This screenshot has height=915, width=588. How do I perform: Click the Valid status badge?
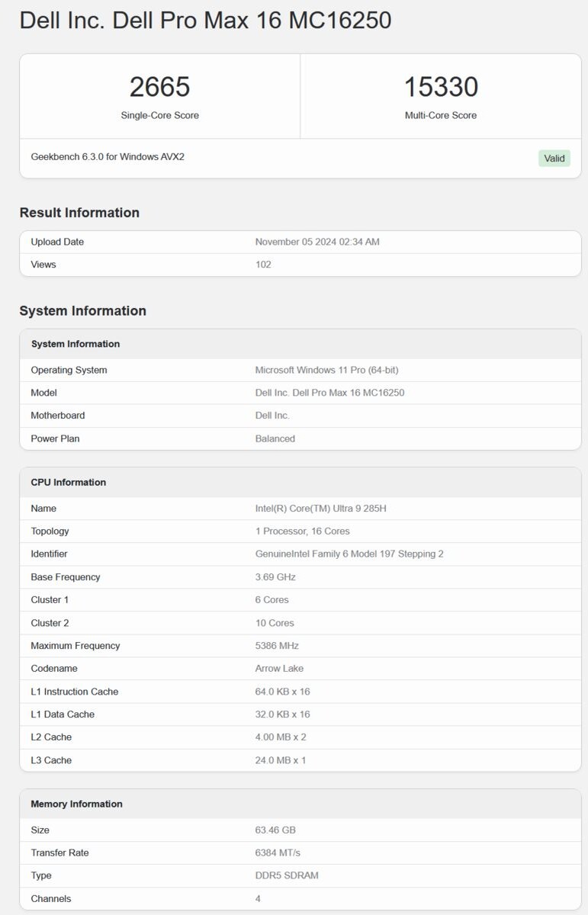(x=554, y=158)
